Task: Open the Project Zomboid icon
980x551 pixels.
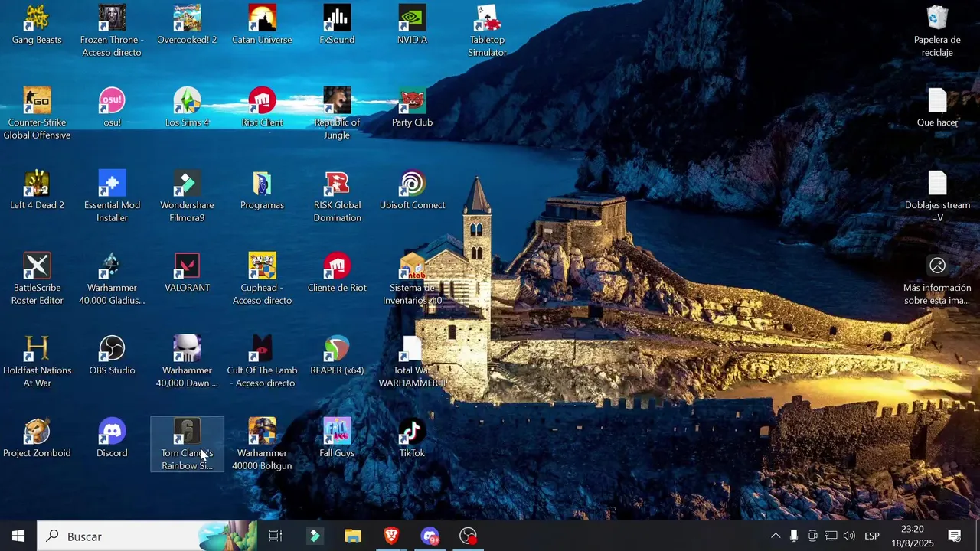Action: coord(37,439)
